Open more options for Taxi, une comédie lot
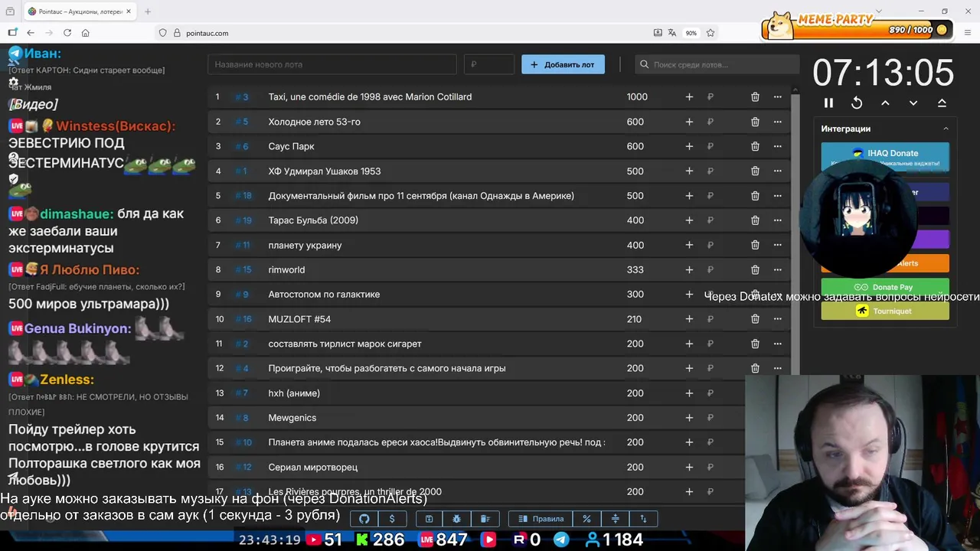 coord(777,97)
